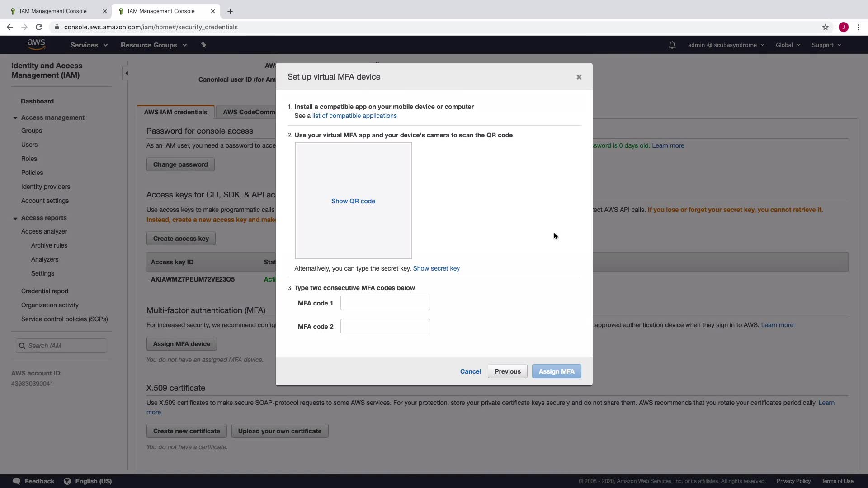Collapse the Access reports section
The image size is (868, 488).
[x=15, y=218]
